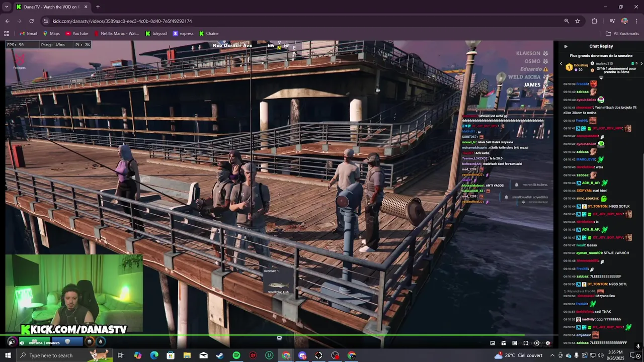Open the Apps grid in bookmarks bar

tap(7, 34)
